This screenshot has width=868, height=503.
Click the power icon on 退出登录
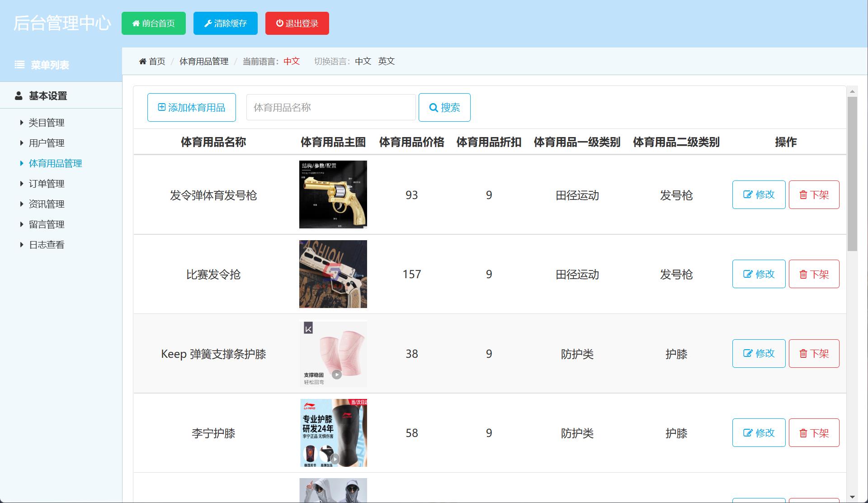pyautogui.click(x=280, y=23)
